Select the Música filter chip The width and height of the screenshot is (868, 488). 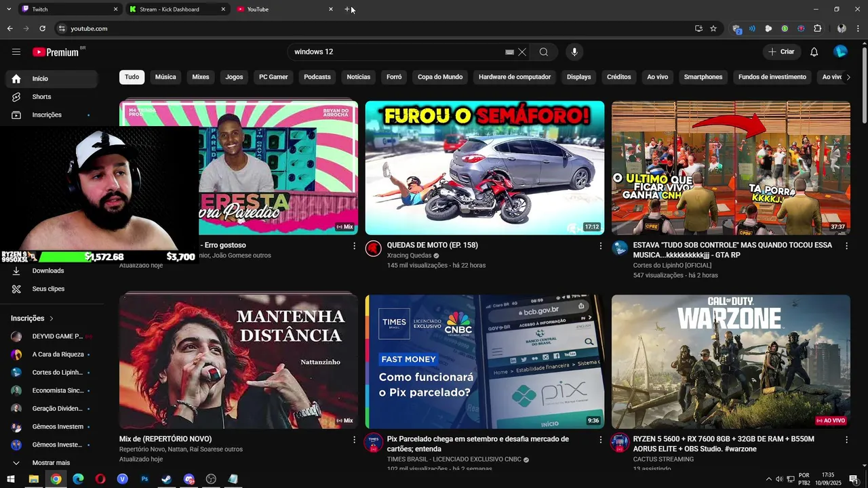[165, 77]
